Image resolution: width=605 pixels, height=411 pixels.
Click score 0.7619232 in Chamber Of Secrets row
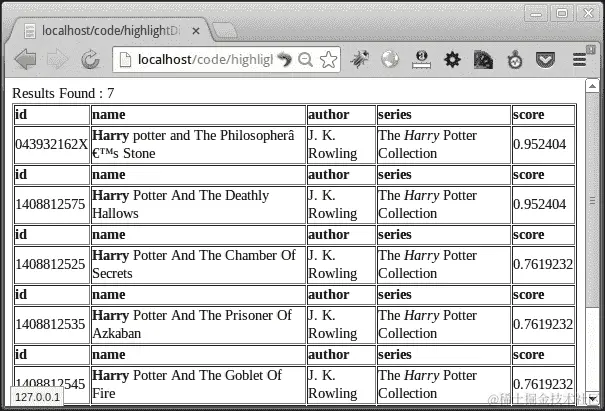tap(543, 265)
